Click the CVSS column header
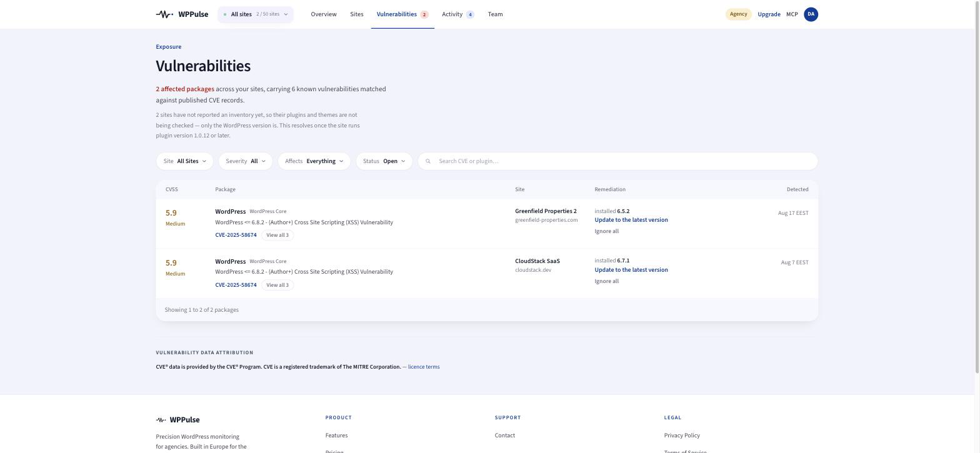The height and width of the screenshot is (453, 980). [172, 189]
